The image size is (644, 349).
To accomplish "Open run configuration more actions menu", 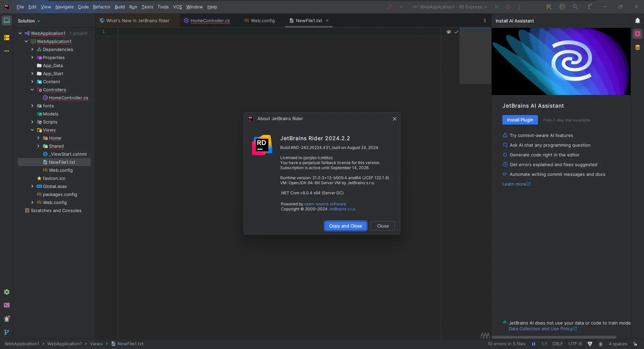I will [519, 7].
